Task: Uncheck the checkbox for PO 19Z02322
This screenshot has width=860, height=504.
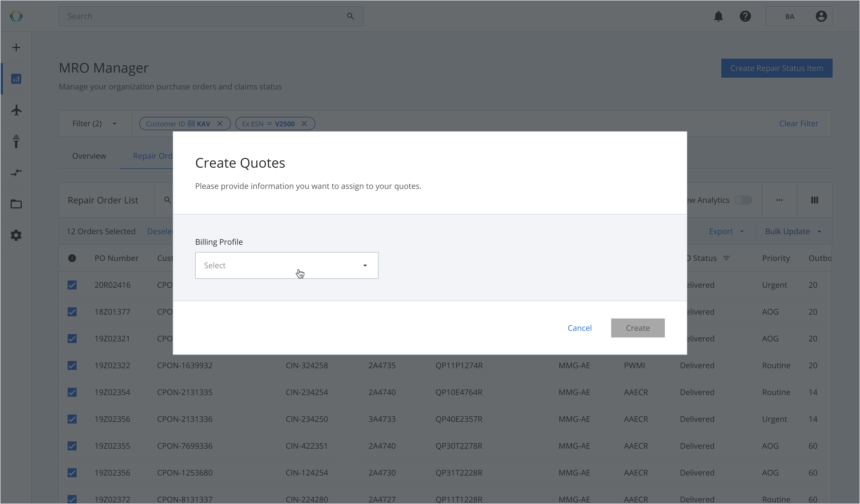Action: [x=72, y=365]
